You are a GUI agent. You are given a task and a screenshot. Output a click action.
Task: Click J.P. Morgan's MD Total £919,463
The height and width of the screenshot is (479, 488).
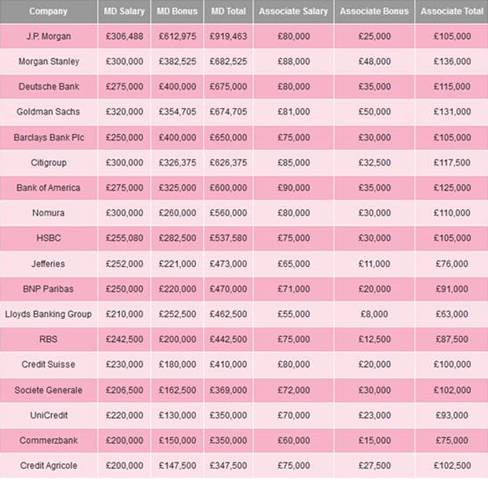(x=228, y=36)
